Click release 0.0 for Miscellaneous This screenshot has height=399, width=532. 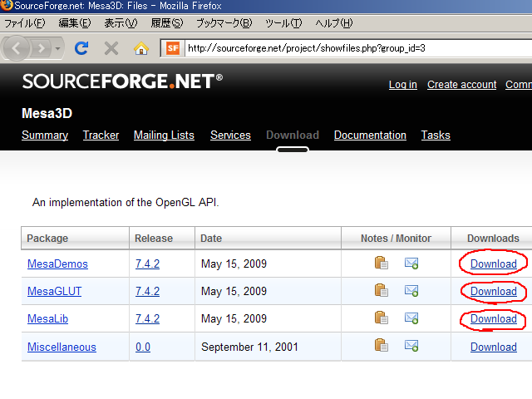pyautogui.click(x=143, y=347)
